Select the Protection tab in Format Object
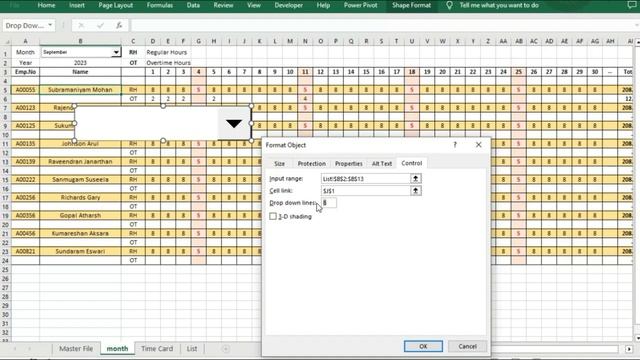Viewport: 640px width, 360px height. tap(311, 163)
